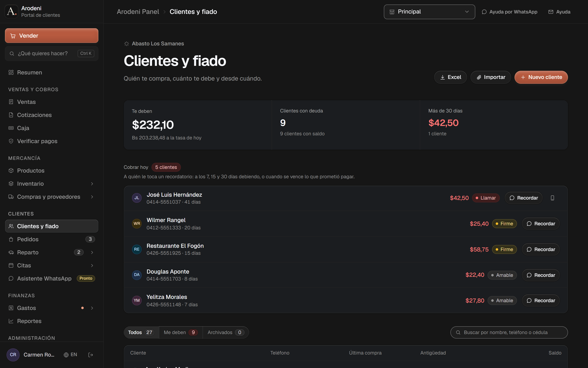Open the Principal branch dropdown
Viewport: 588px width, 368px height.
[x=429, y=12]
